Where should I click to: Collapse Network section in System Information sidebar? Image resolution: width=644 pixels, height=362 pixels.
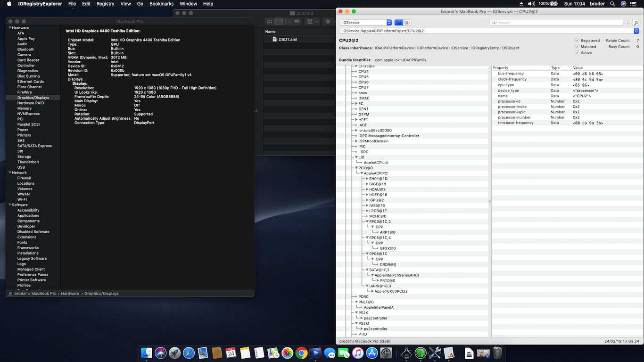point(9,173)
